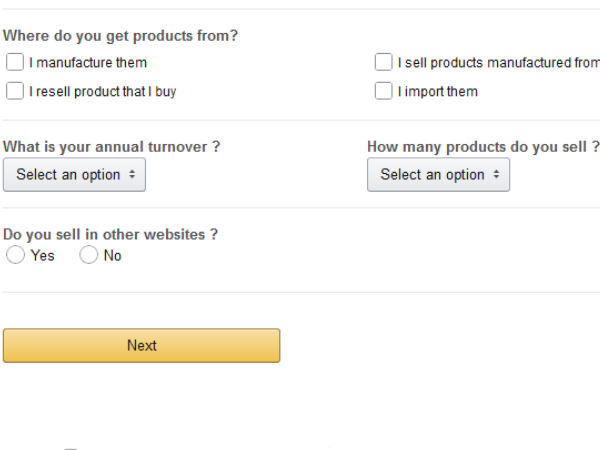Check 'I sell products manufactured from' checkbox
This screenshot has height=450, width=600.
tap(383, 63)
